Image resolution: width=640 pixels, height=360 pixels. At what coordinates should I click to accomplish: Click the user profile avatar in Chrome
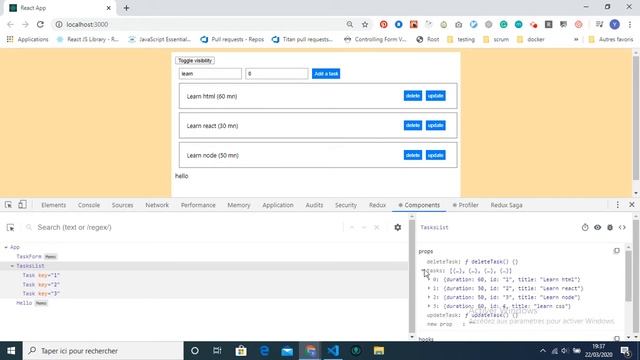point(615,24)
